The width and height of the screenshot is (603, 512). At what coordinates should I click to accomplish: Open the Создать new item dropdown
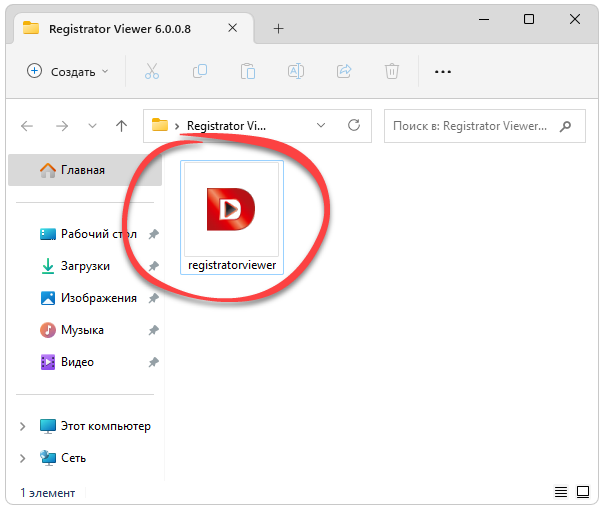(68, 72)
